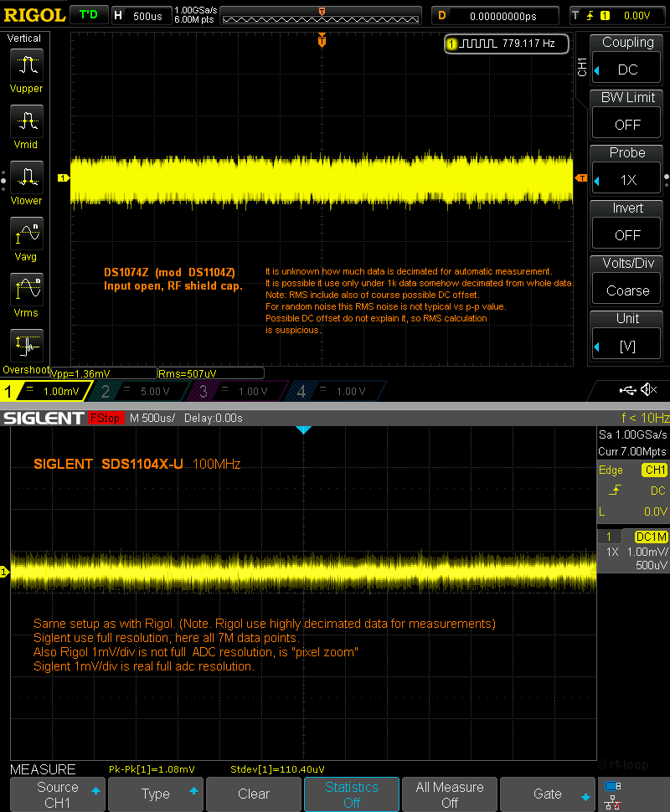Click the RIGOL logo
Screen dimensions: 670x812
34,15
